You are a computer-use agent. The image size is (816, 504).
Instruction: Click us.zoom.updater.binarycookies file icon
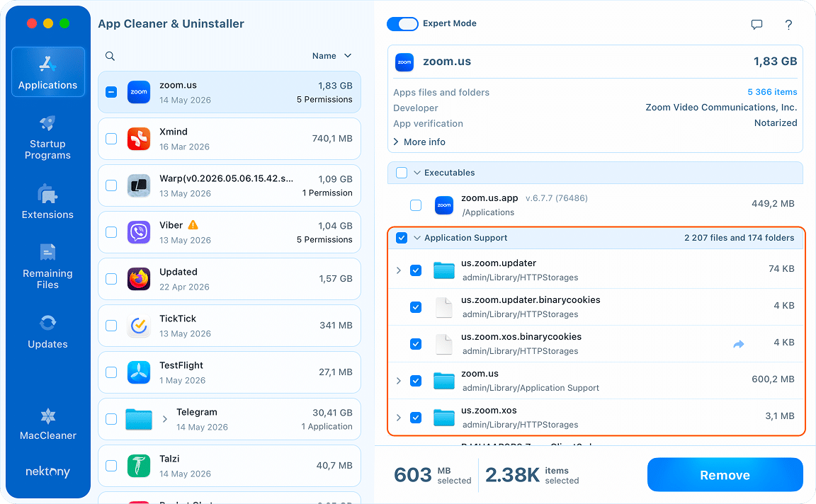[x=444, y=307]
